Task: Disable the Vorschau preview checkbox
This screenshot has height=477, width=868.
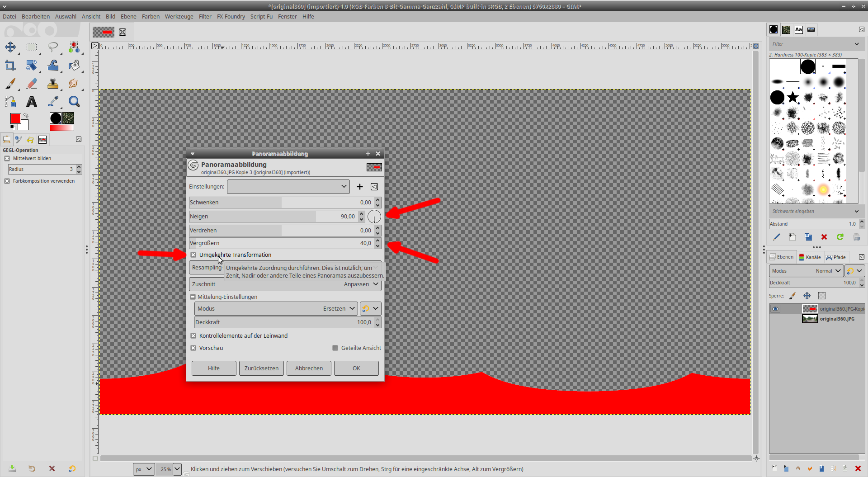Action: click(x=193, y=348)
